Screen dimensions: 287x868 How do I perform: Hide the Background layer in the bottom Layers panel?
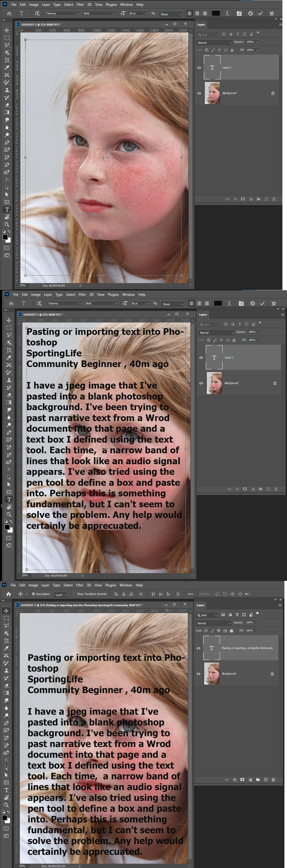[x=198, y=674]
